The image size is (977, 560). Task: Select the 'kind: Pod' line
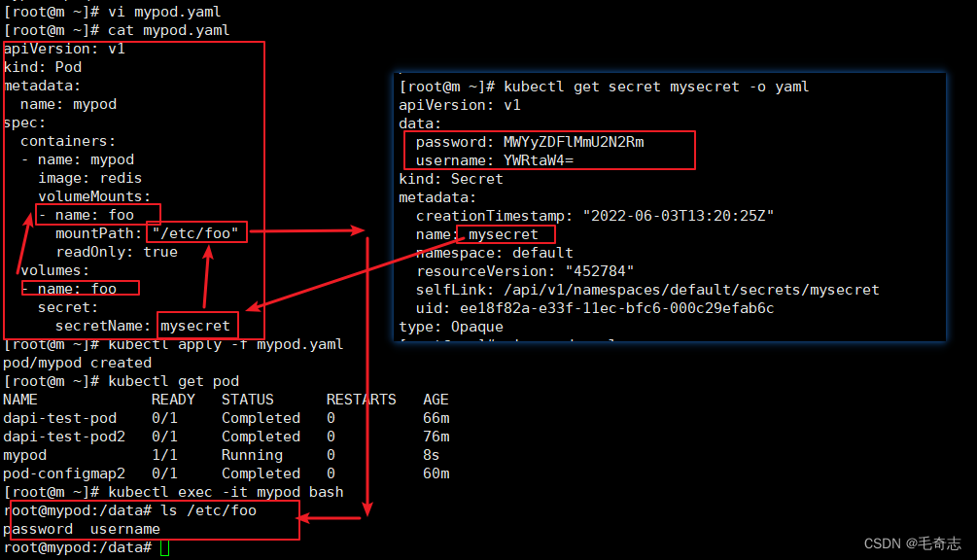click(x=43, y=67)
